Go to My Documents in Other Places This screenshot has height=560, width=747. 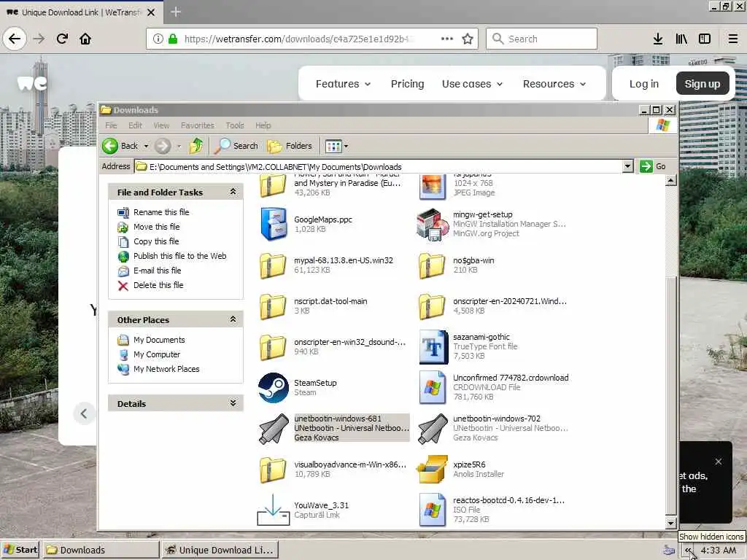click(x=159, y=340)
